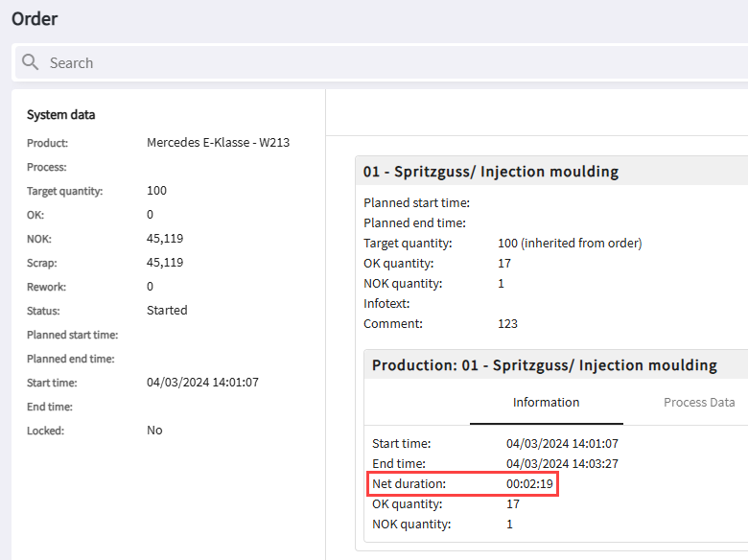748x560 pixels.
Task: Click the System data Start time value
Action: pos(202,383)
